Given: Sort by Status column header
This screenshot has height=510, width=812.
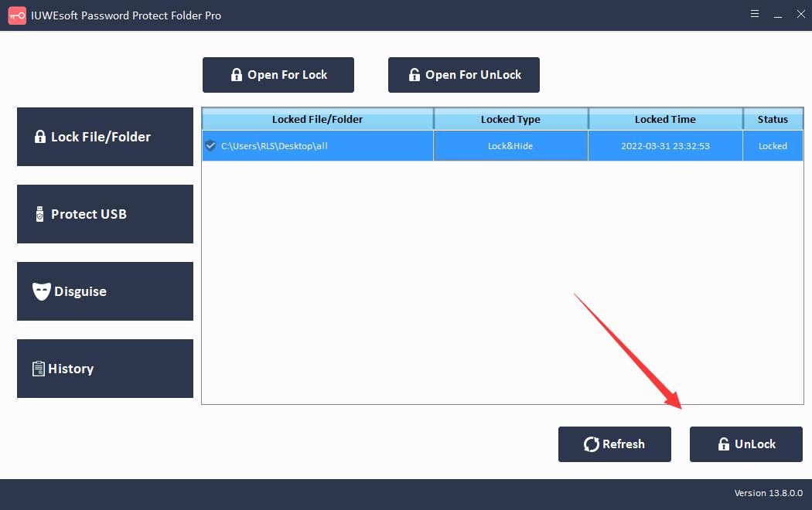Looking at the screenshot, I should pyautogui.click(x=773, y=120).
